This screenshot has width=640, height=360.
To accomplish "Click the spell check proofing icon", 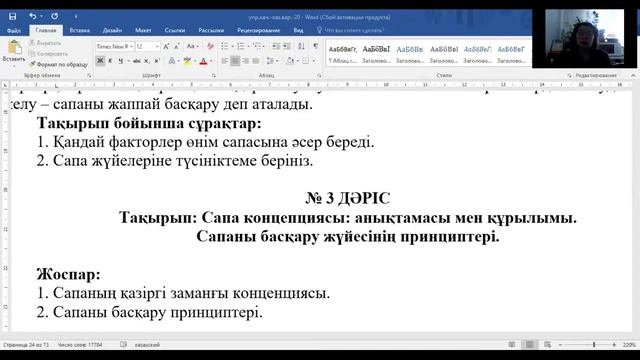I will tap(124, 345).
